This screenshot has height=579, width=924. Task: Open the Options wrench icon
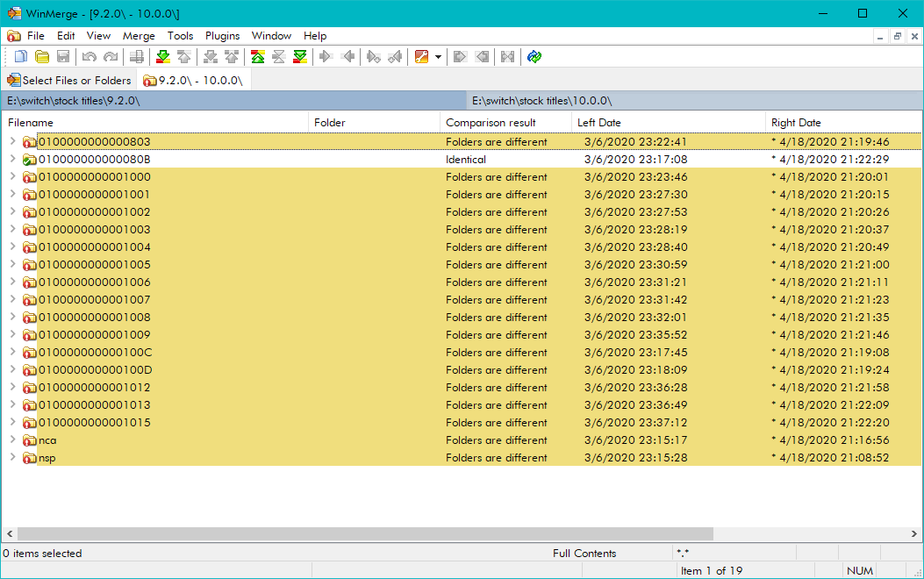(x=421, y=56)
